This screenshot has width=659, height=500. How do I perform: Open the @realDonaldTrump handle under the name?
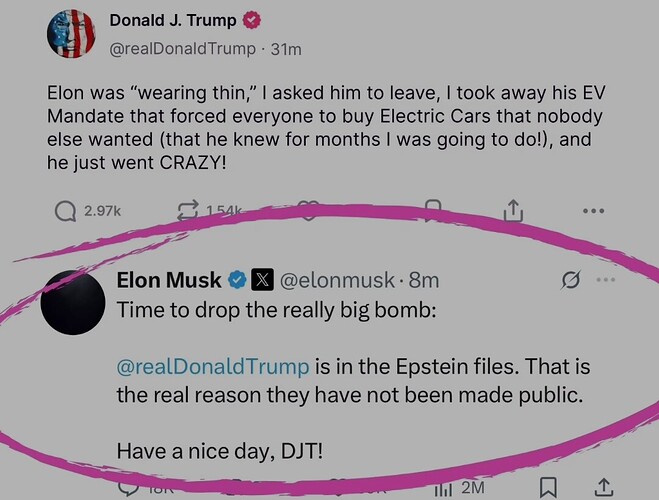[182, 49]
